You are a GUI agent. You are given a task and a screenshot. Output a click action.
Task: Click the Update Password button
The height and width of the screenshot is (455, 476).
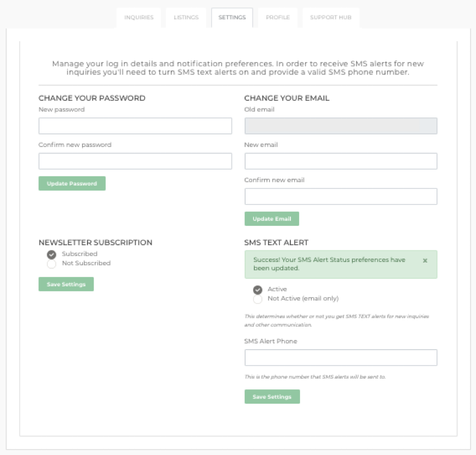(x=72, y=183)
